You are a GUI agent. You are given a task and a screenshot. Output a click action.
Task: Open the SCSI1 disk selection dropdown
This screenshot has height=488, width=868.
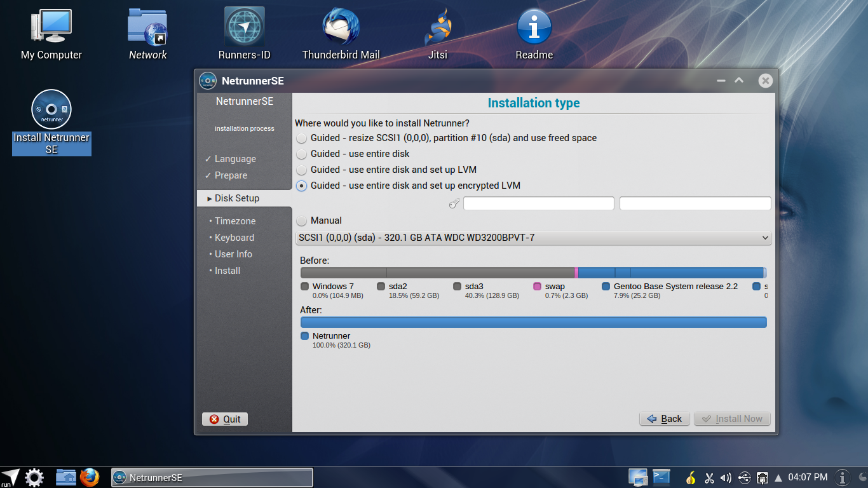[534, 238]
